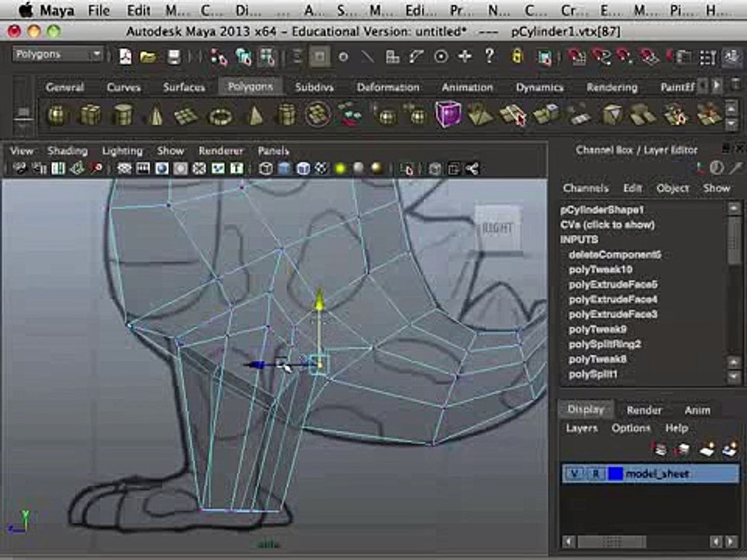Open the Lighting panel menu

point(122,151)
